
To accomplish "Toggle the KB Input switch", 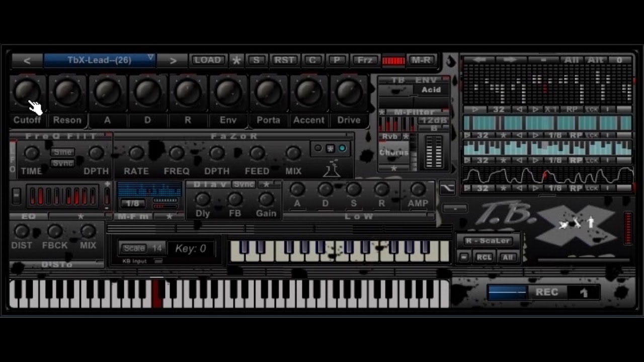I will [x=158, y=261].
